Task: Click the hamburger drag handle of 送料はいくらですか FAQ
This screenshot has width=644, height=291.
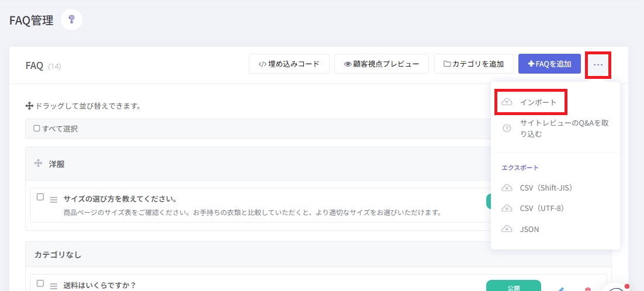Action: click(54, 286)
